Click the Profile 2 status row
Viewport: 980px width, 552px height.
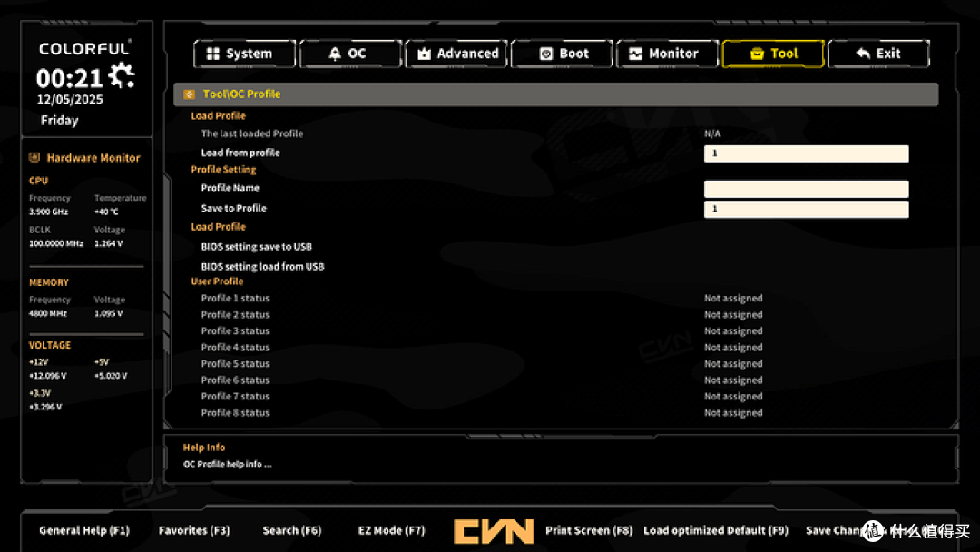tap(555, 314)
